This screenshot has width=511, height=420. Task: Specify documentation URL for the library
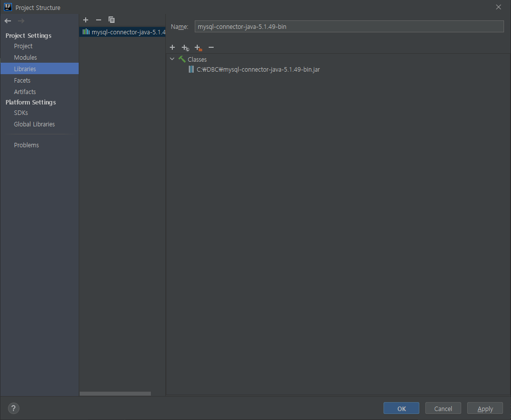pos(185,48)
